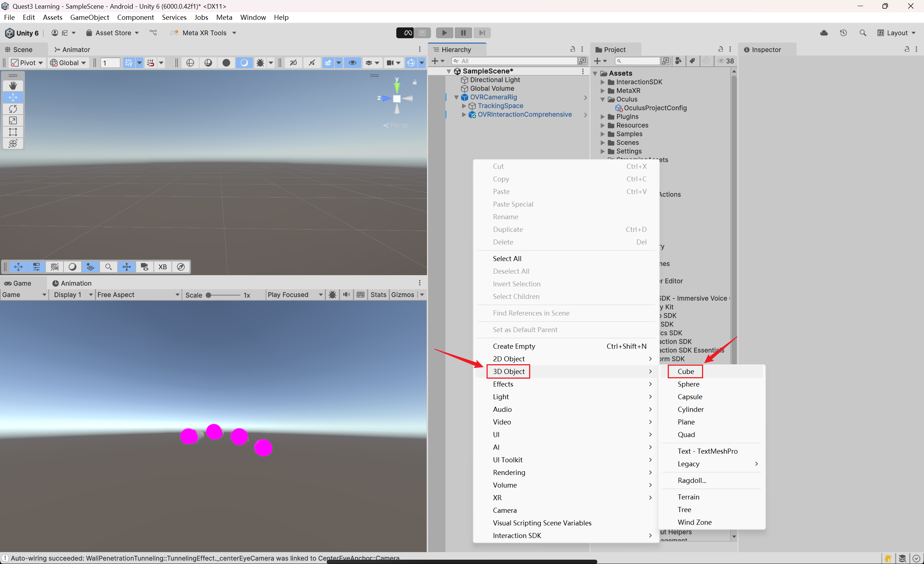Screen dimensions: 924x564
Task: Open Undo History clock icon
Action: (x=843, y=33)
